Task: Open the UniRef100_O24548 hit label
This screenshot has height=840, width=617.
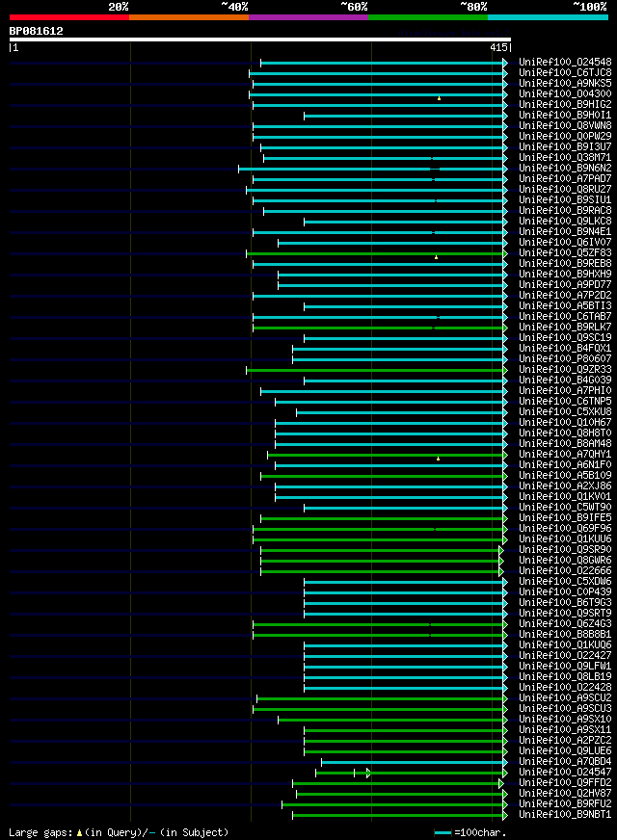Action: (565, 63)
